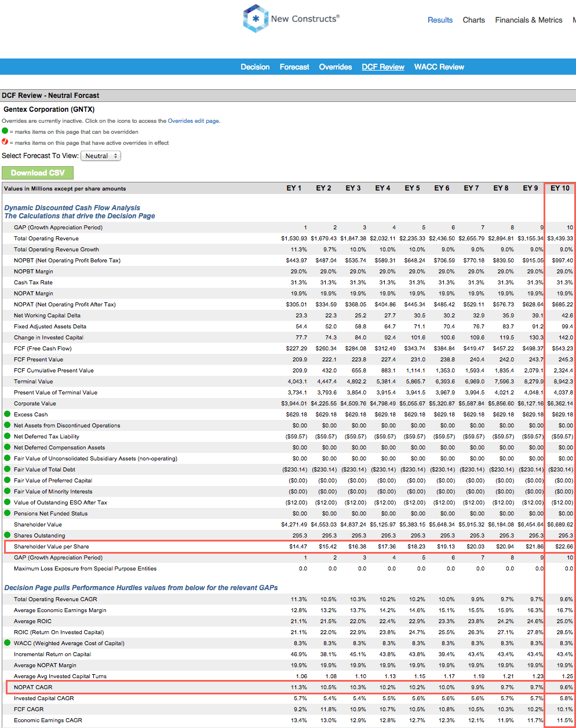
Task: Click the Average Economic Earnings Margin label
Action: click(60, 610)
